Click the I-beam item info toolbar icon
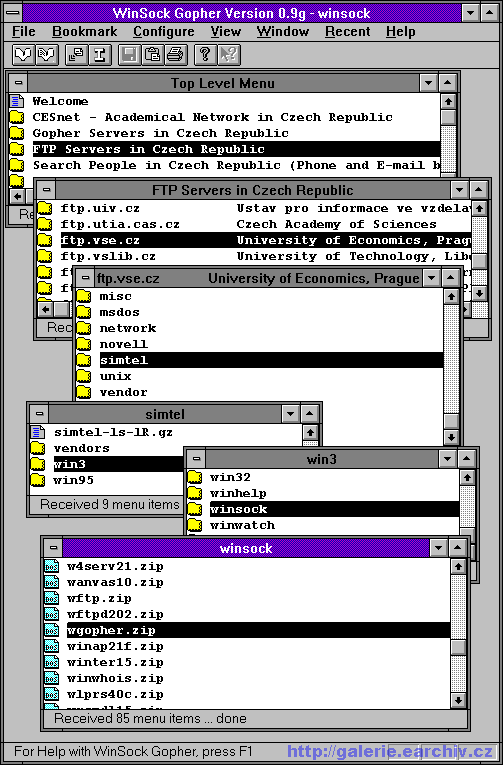This screenshot has height=765, width=503. pos(100,55)
